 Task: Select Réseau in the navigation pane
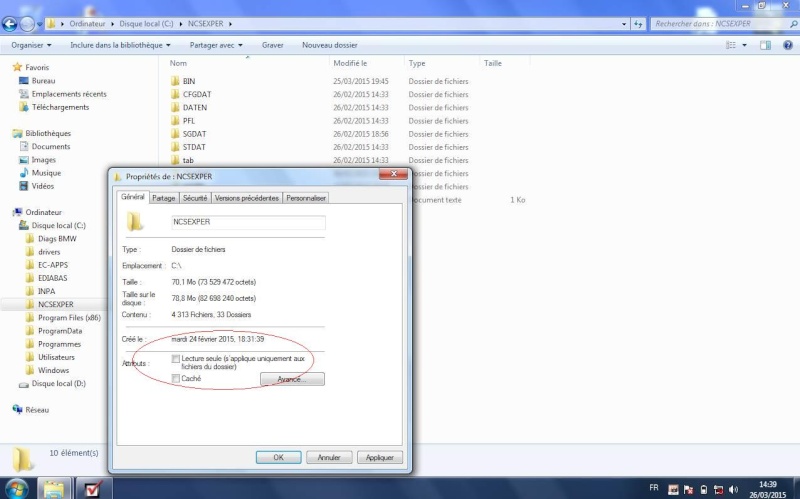point(37,410)
